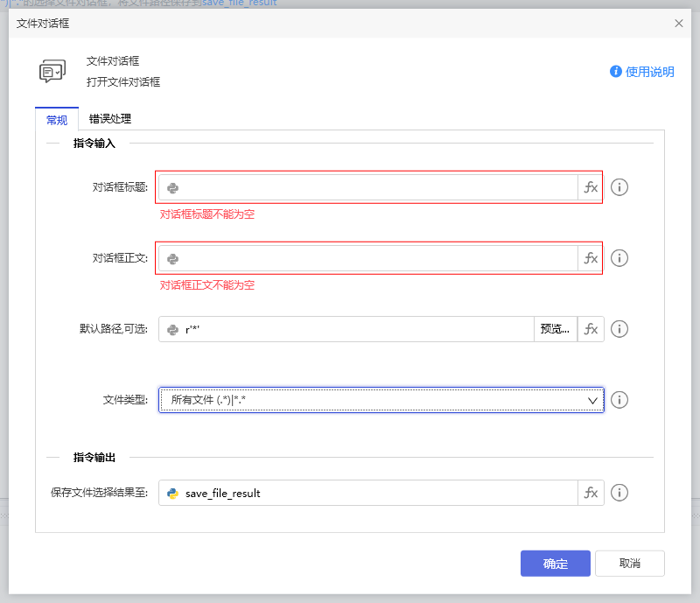Click 预览... button for default path
Screen dimensions: 700x603
coord(555,329)
